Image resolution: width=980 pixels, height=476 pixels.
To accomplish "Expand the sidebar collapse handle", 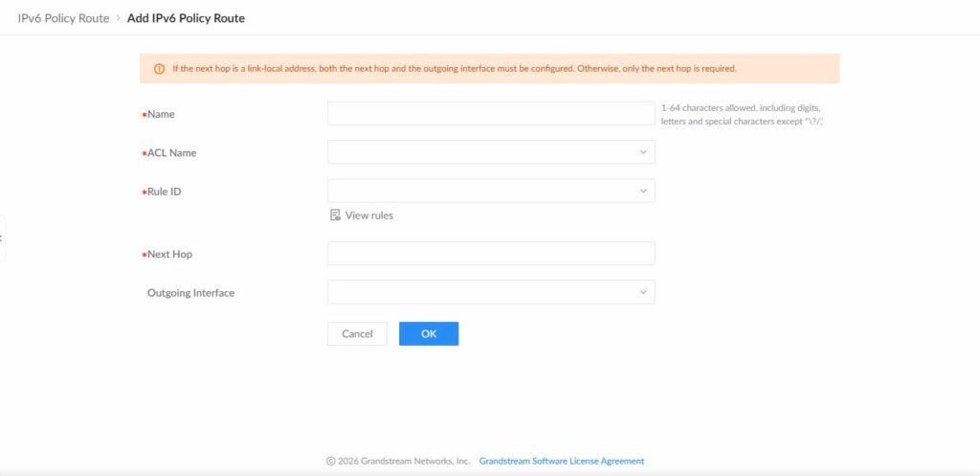I will tap(2, 238).
